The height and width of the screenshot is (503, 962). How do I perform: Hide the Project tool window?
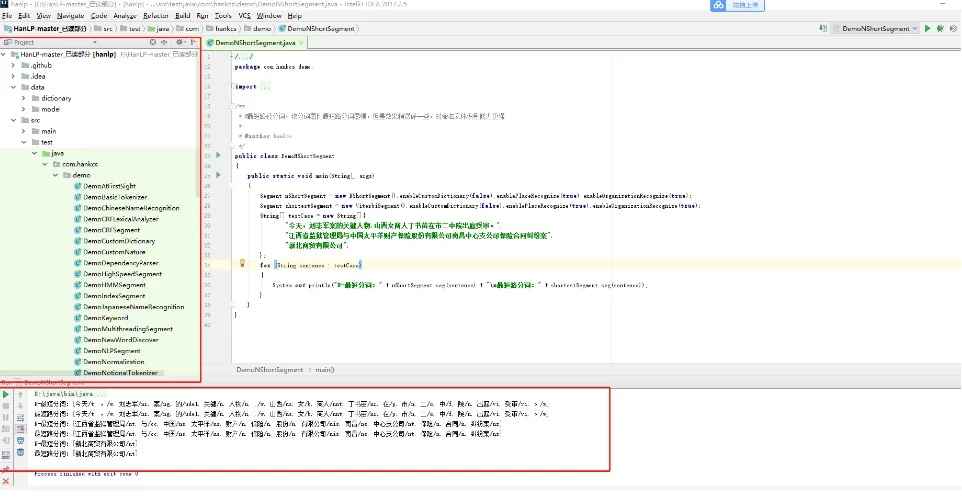tap(193, 42)
